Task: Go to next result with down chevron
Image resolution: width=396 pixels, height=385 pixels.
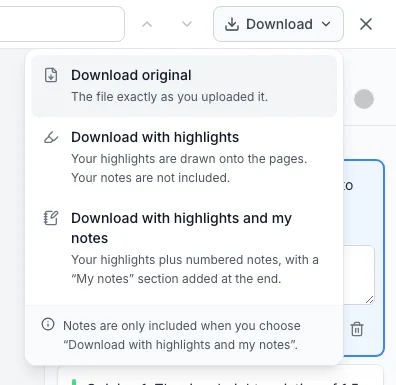Action: pyautogui.click(x=187, y=24)
